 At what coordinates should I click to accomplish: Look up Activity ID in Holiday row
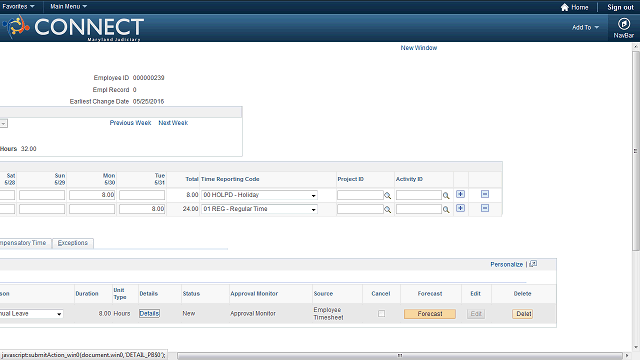tap(446, 196)
